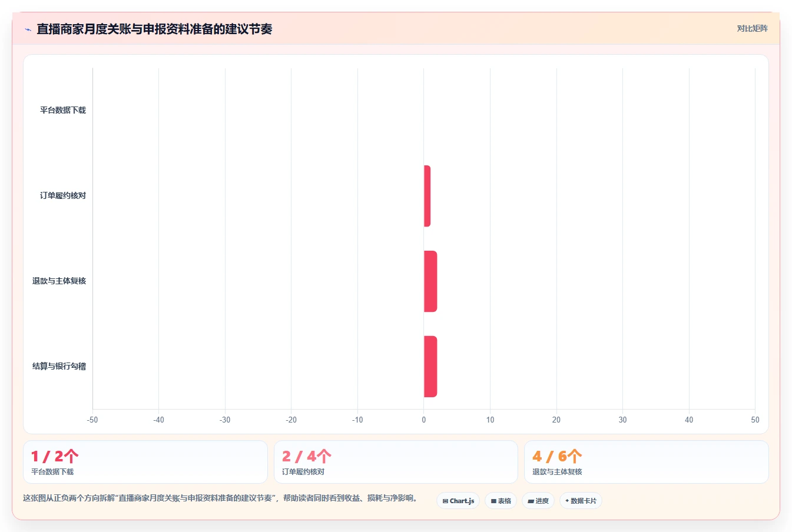Click the 结算与银行勾稽 axis label
Viewport: 792px width, 532px height.
click(x=59, y=366)
